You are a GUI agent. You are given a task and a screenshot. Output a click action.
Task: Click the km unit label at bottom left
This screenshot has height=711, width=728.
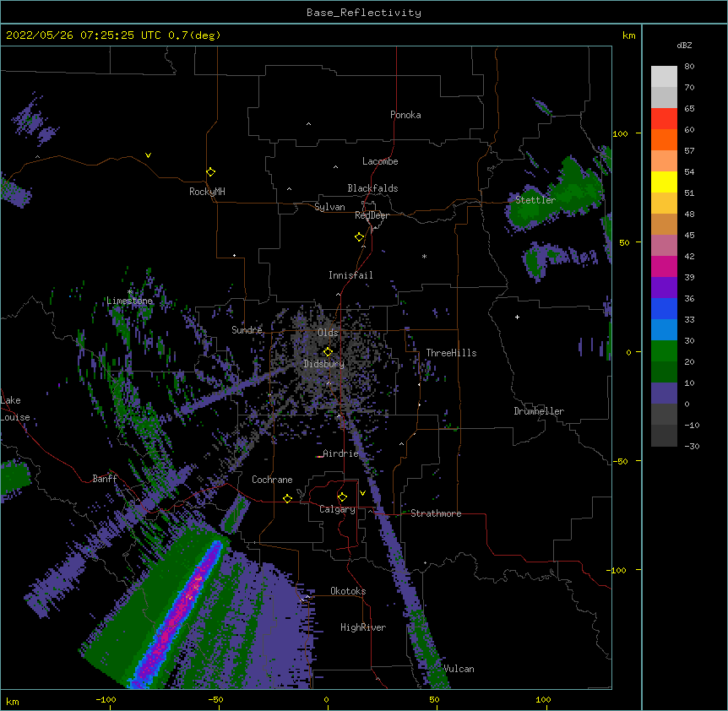point(13,702)
